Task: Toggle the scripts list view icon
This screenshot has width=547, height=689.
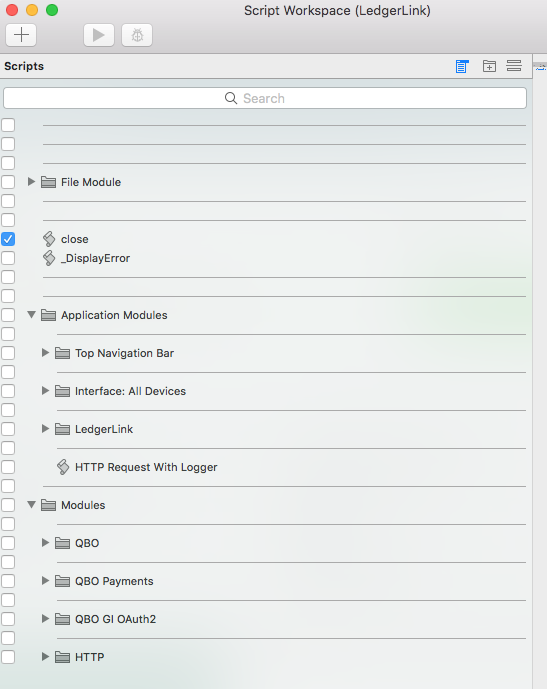Action: (x=462, y=66)
